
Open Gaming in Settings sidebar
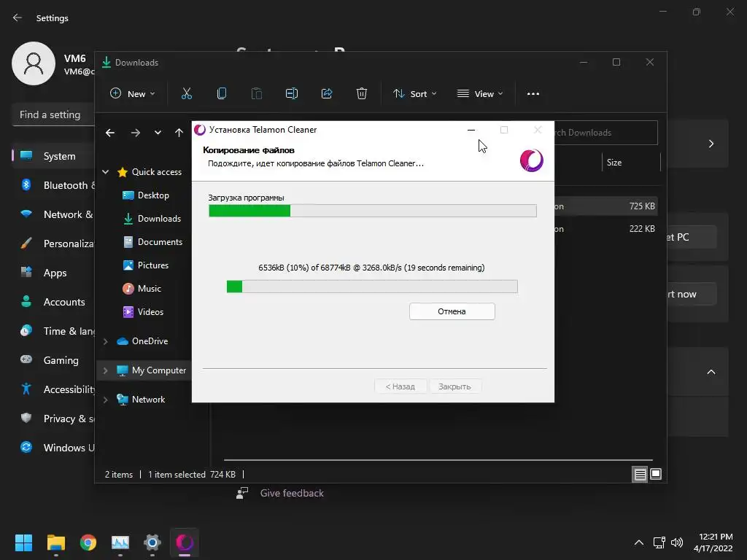tap(53, 360)
